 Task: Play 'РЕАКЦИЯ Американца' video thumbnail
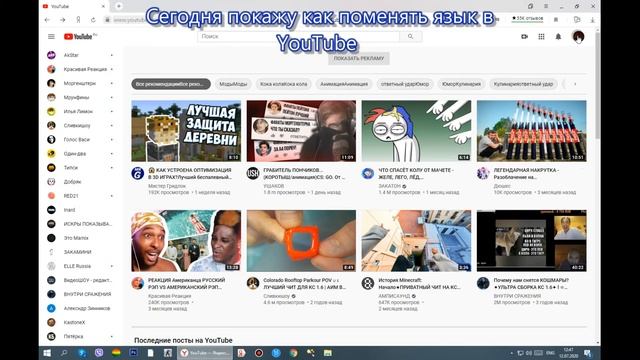pos(186,241)
